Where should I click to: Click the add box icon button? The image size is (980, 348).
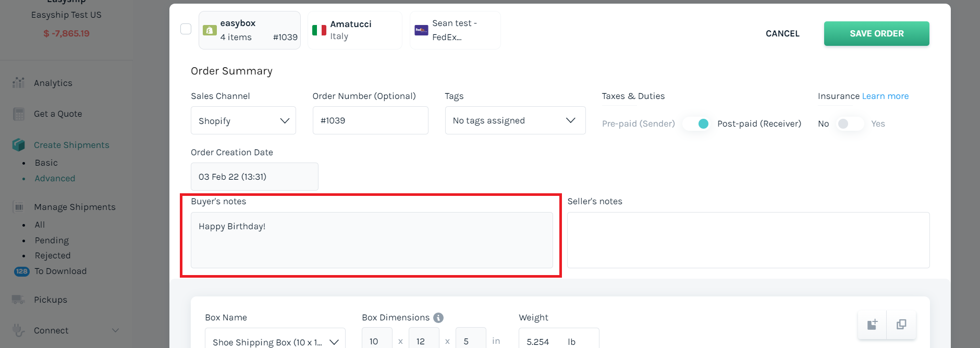(872, 325)
